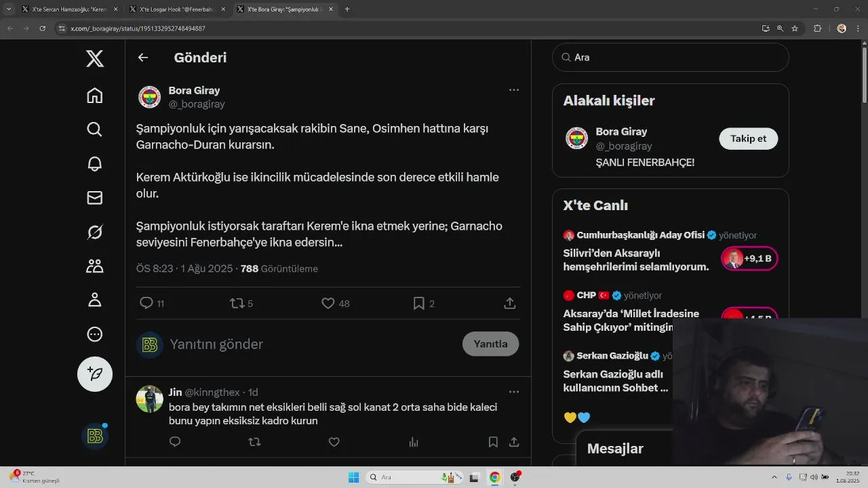Click the compose new post button

click(x=95, y=374)
